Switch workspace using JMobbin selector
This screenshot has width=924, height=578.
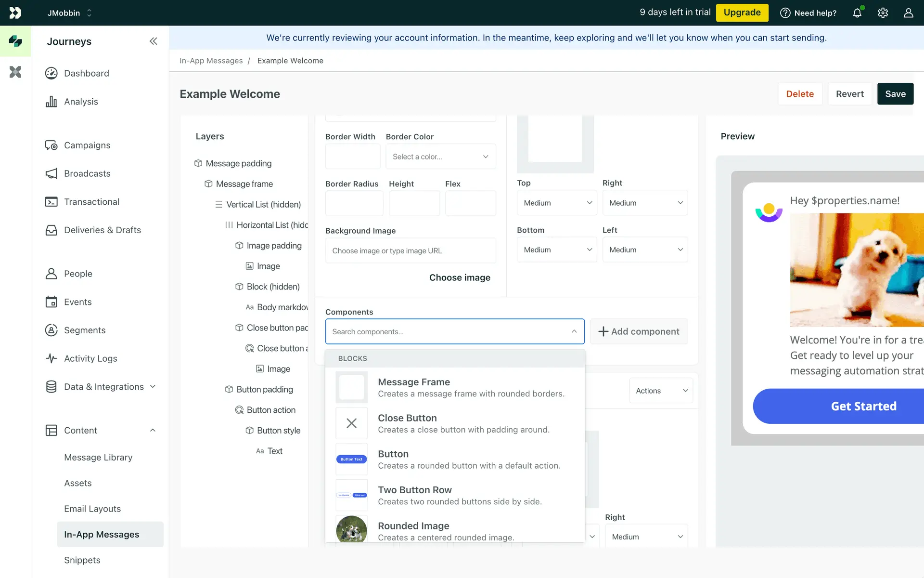pyautogui.click(x=69, y=13)
